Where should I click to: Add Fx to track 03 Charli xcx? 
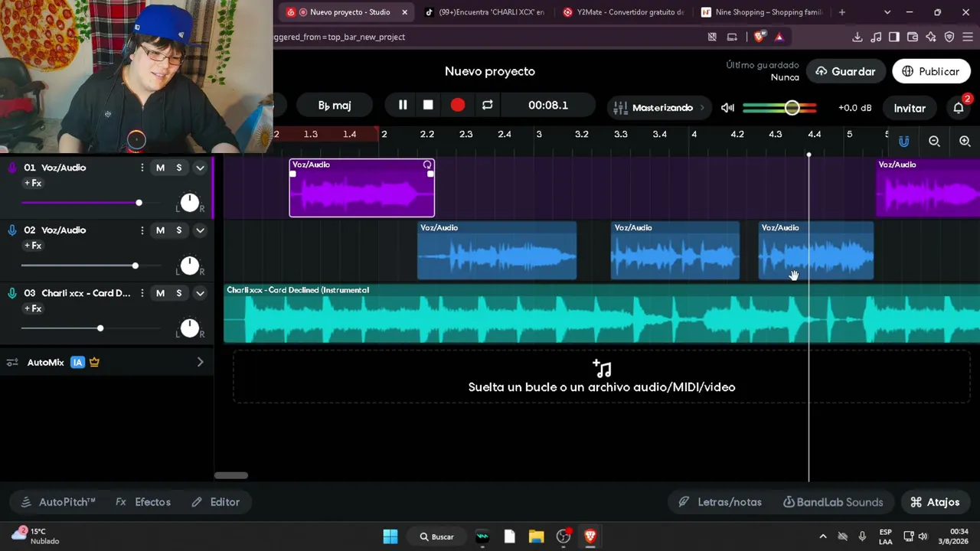33,309
